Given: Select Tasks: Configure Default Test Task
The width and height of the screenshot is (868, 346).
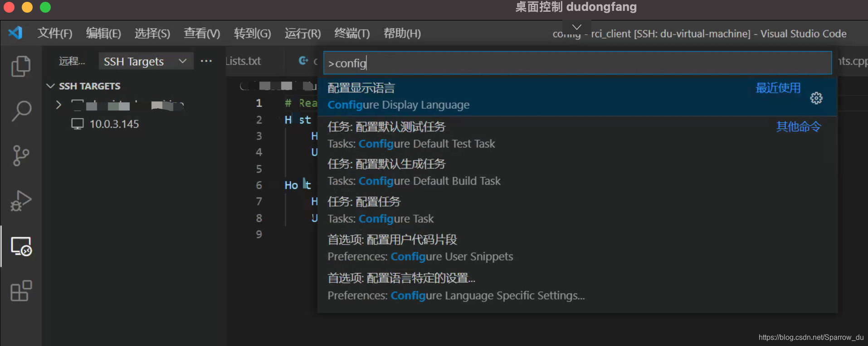Looking at the screenshot, I should tap(577, 135).
